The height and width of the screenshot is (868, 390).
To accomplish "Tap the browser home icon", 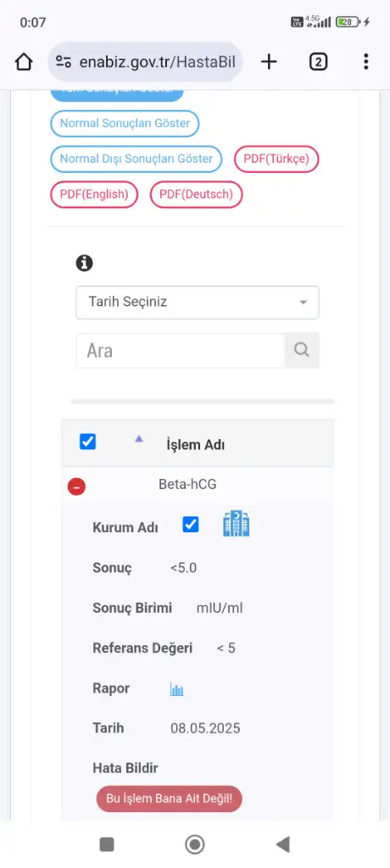I will [24, 62].
